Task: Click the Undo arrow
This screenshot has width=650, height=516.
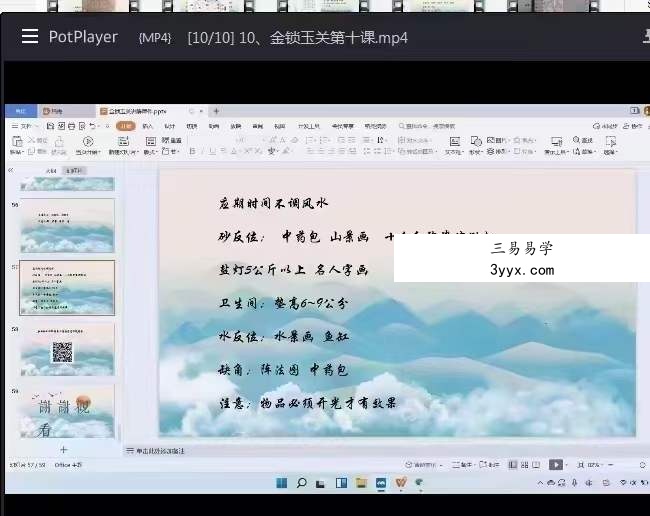Action: click(x=93, y=126)
